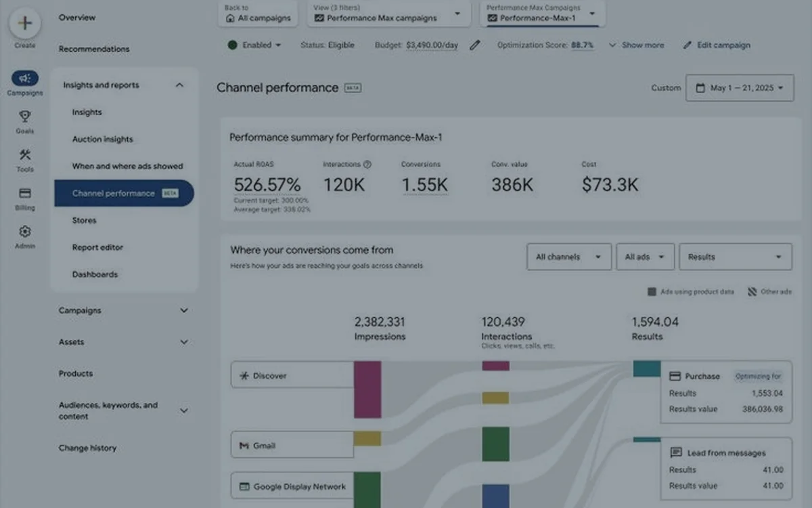Click the Gmail envelope icon

click(x=244, y=446)
